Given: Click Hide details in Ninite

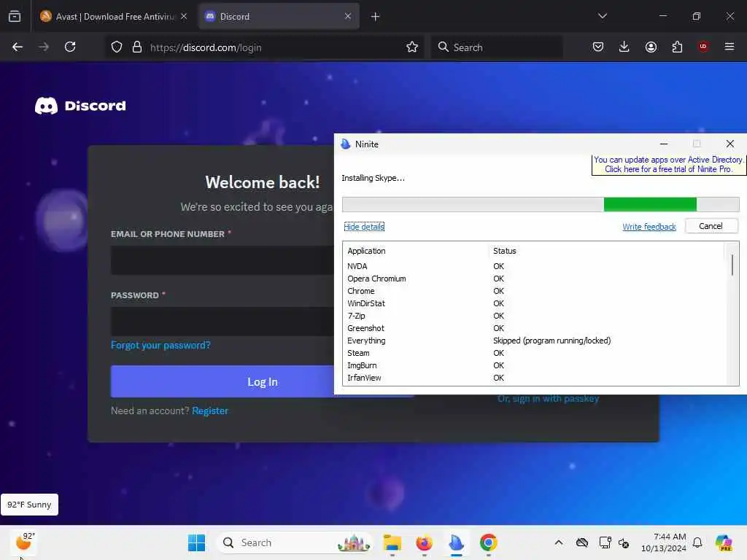Looking at the screenshot, I should 364,227.
